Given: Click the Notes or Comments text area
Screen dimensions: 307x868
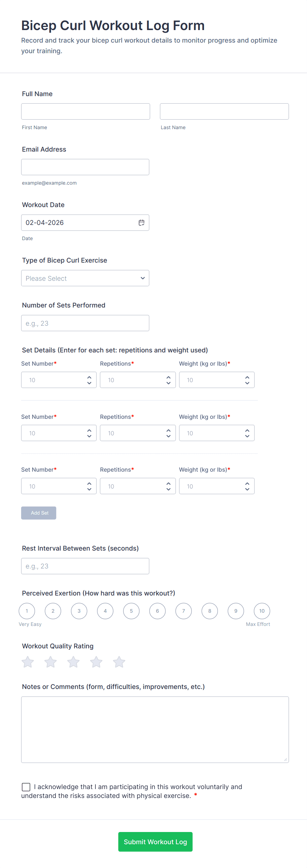Looking at the screenshot, I should point(155,730).
